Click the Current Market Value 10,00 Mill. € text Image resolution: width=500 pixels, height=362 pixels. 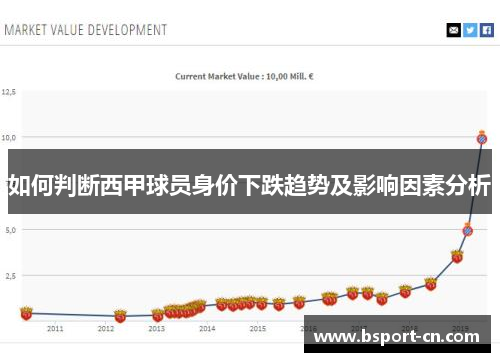pos(244,76)
